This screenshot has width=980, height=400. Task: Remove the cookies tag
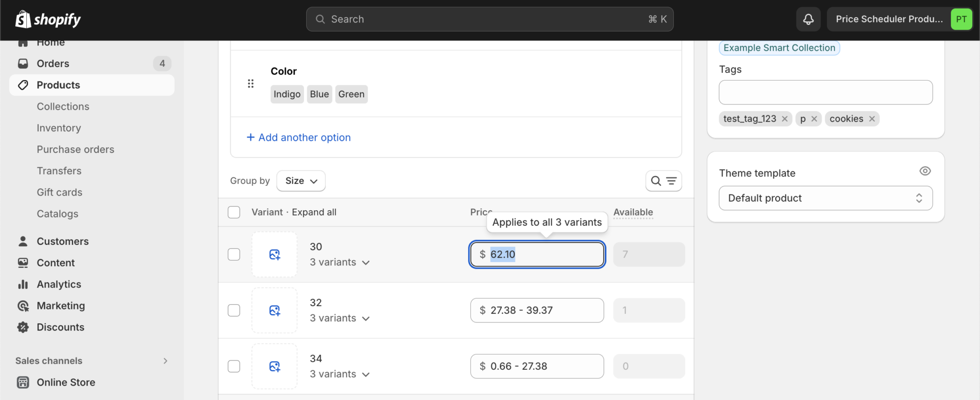coord(872,119)
